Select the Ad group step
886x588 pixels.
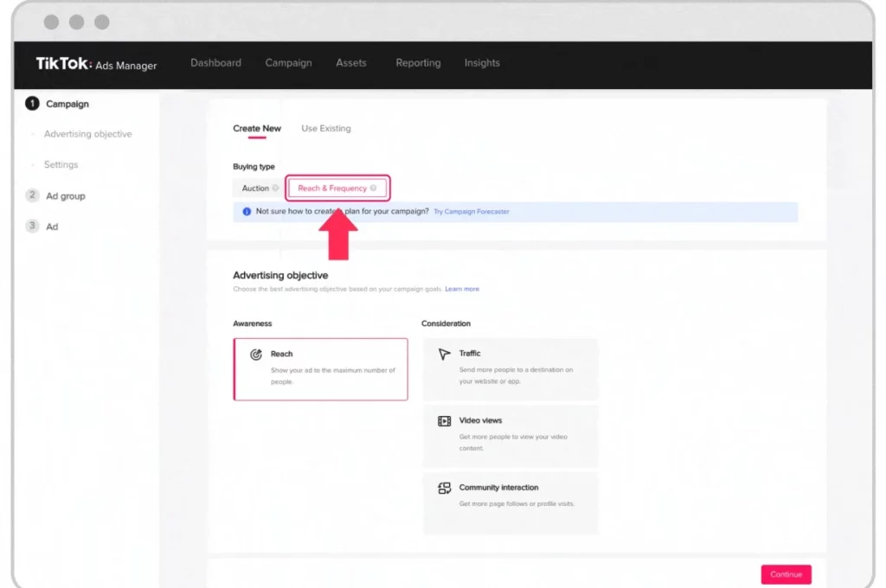point(66,196)
